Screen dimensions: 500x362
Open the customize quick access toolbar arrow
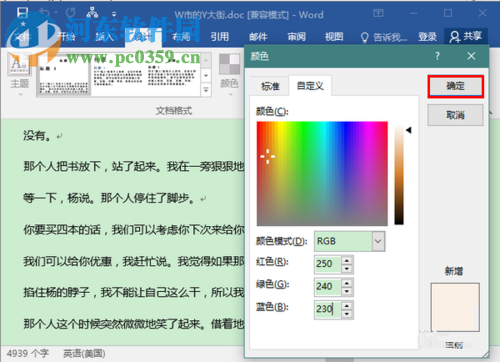tap(114, 14)
